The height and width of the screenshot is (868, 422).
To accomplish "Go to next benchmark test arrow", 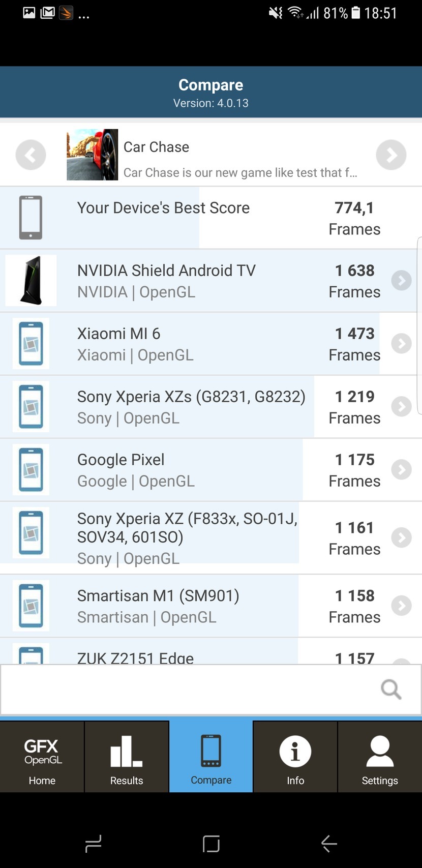I will pos(391,155).
